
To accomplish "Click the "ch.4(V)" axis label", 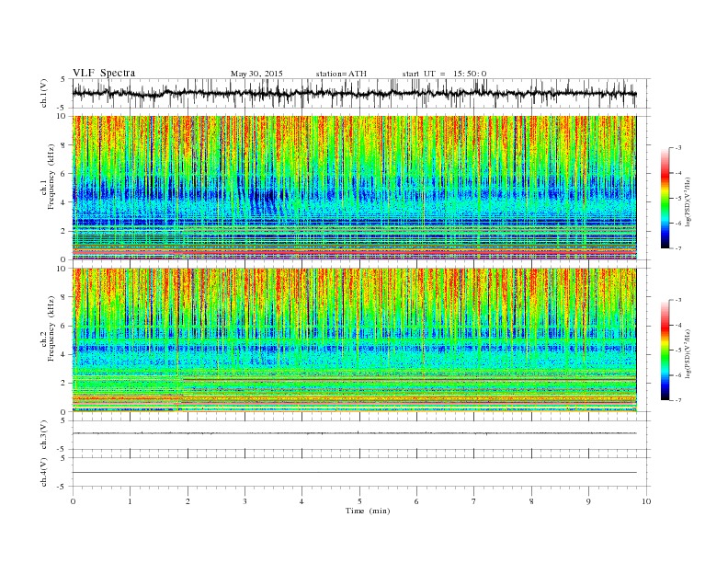I will point(44,472).
